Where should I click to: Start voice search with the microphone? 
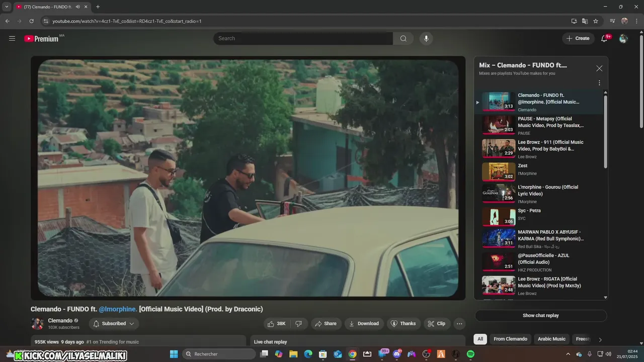[x=426, y=38]
